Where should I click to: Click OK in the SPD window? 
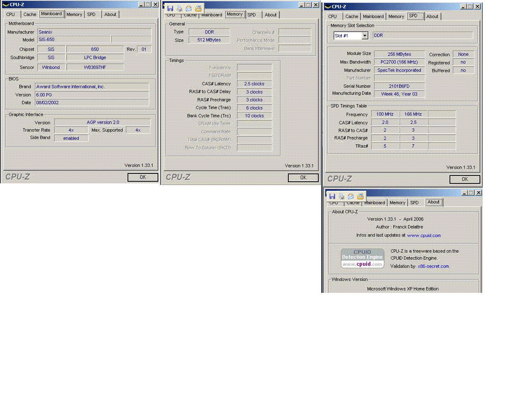[x=465, y=179]
